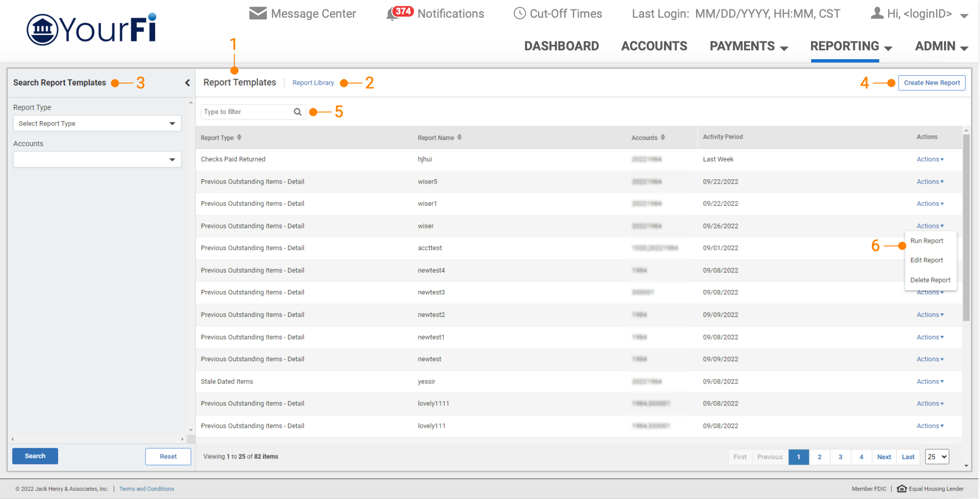
Task: Choose Delete Report in the Actions menu
Action: (x=930, y=280)
